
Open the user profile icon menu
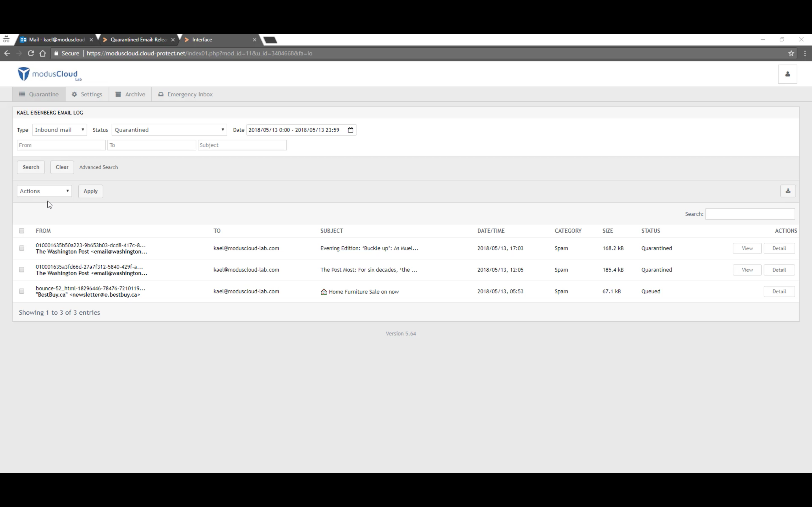[787, 74]
